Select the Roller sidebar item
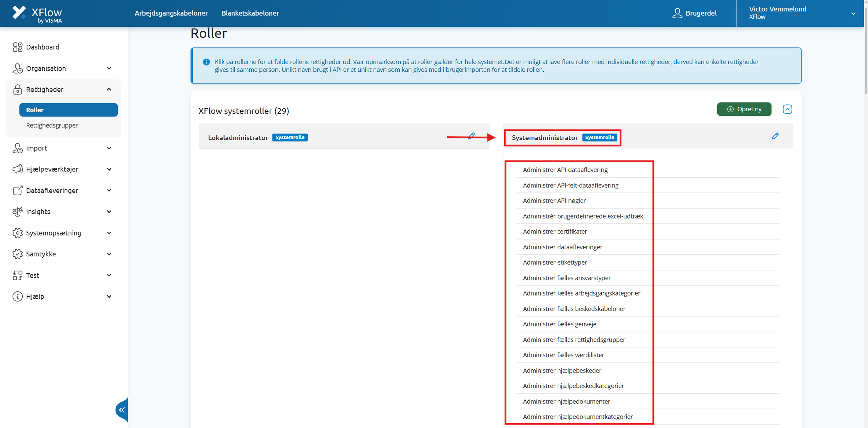 [68, 110]
